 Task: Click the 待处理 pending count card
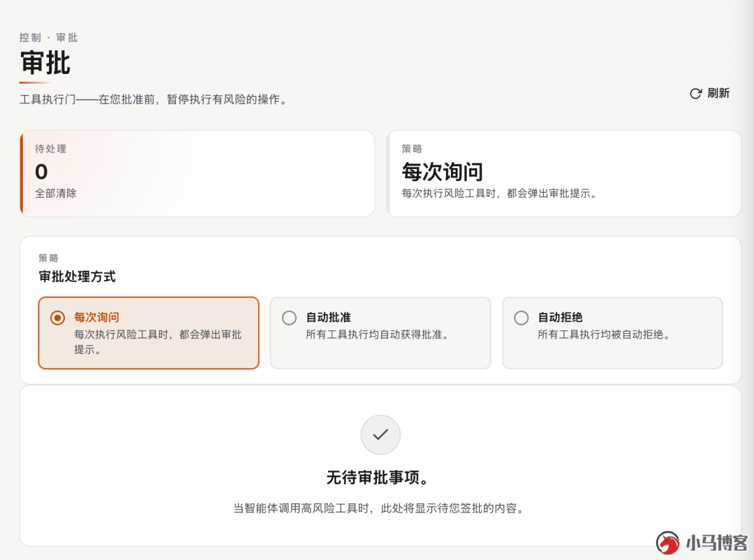(197, 174)
